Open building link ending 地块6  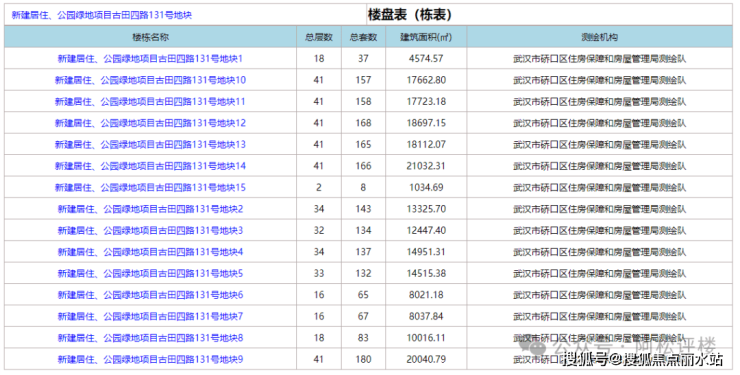[x=150, y=295]
